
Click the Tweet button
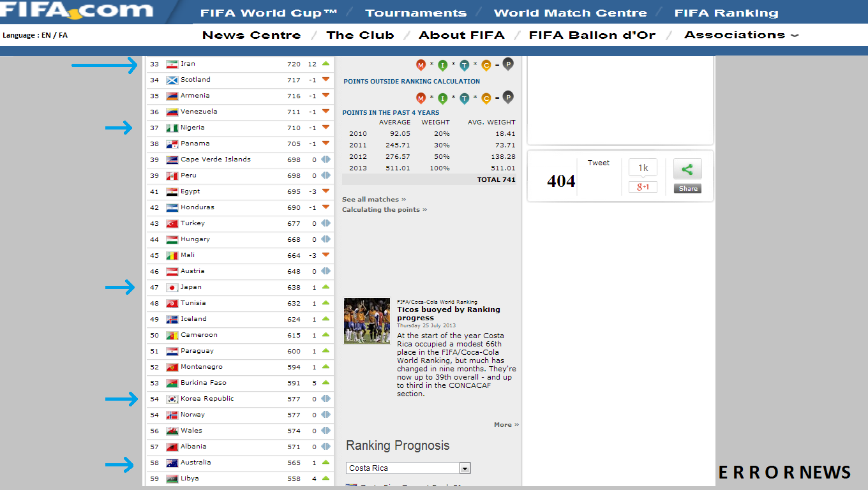(599, 163)
